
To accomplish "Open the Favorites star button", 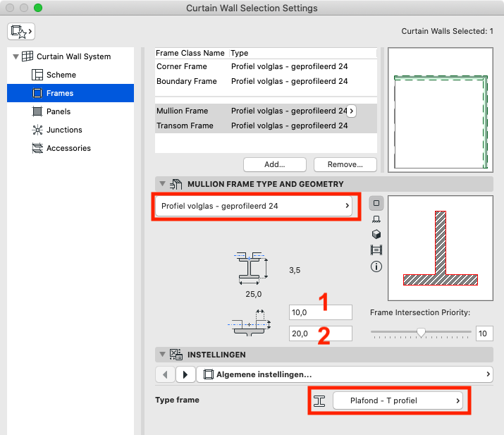I will click(21, 32).
